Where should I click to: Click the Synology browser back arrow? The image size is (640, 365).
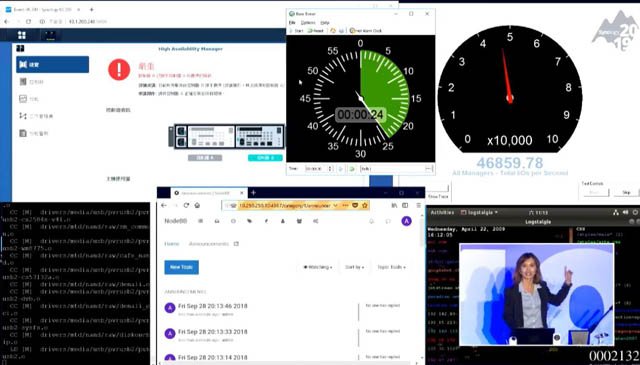coord(7,22)
